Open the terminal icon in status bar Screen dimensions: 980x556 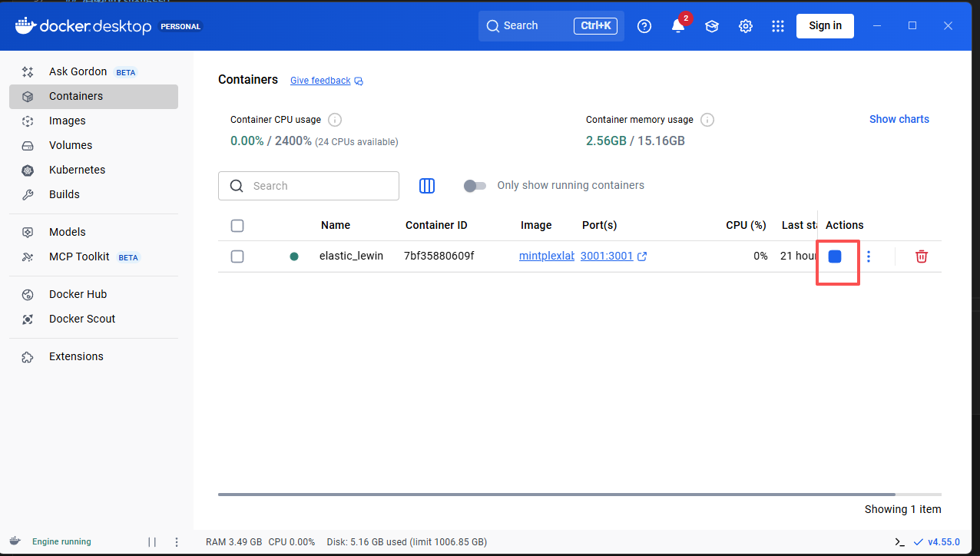click(x=899, y=541)
